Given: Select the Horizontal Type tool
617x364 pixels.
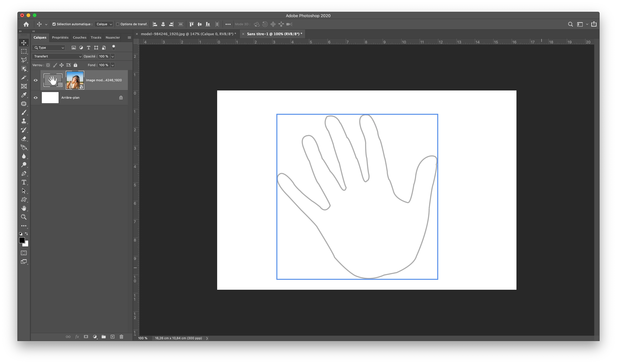Looking at the screenshot, I should [x=24, y=182].
